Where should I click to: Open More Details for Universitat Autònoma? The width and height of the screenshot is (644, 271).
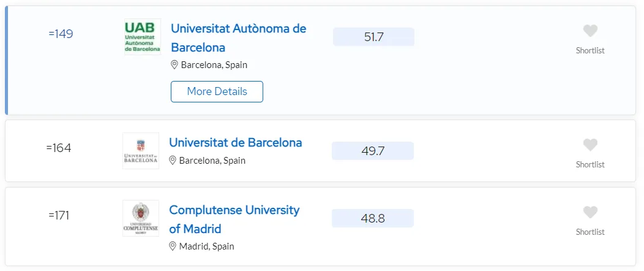tap(217, 91)
